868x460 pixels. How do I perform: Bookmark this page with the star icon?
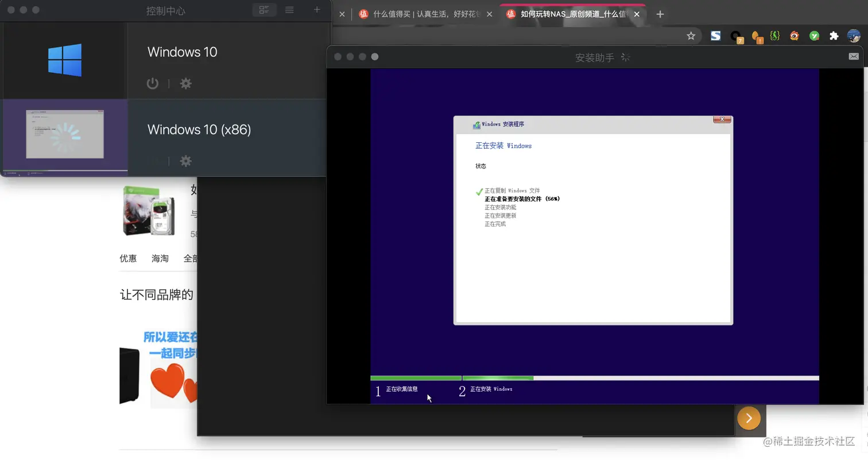point(691,36)
